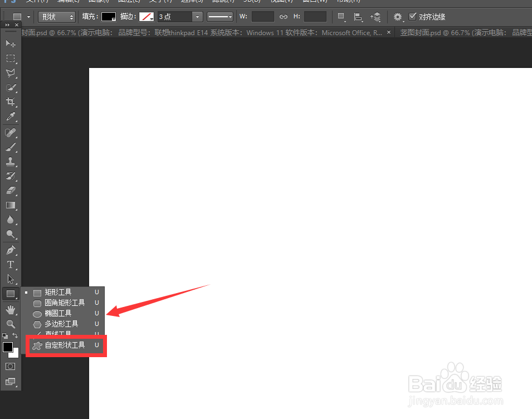Image resolution: width=532 pixels, height=419 pixels.
Task: Choose the Brush tool
Action: [x=11, y=147]
